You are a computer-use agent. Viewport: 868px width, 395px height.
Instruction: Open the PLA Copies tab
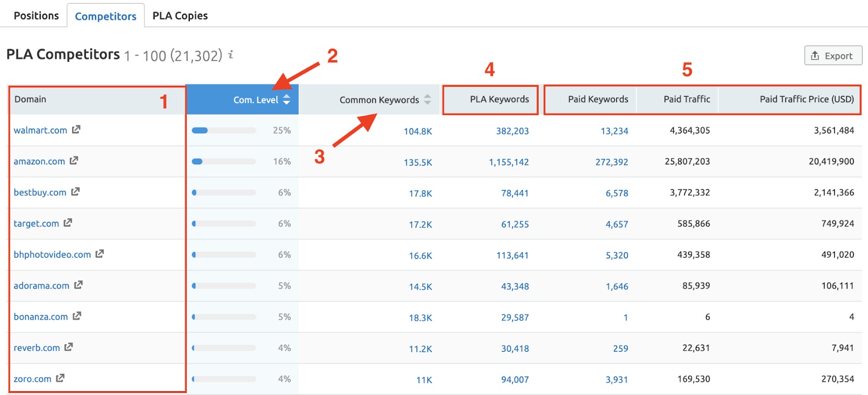[x=180, y=16]
